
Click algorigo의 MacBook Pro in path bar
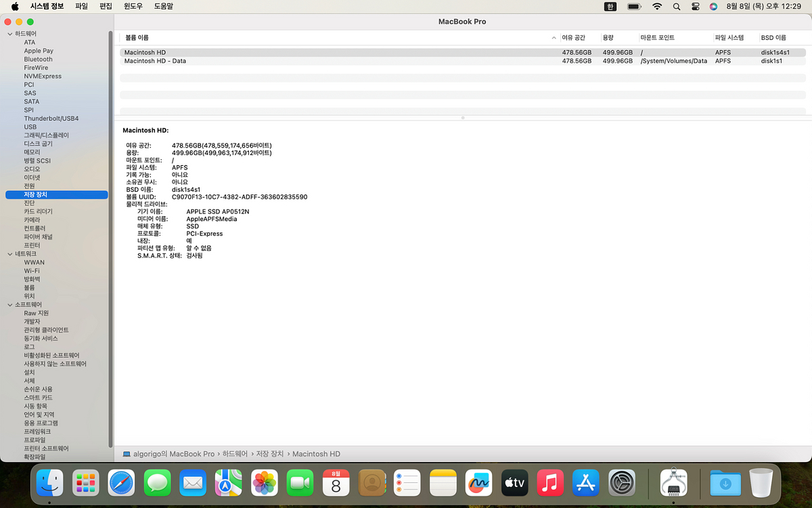173,454
